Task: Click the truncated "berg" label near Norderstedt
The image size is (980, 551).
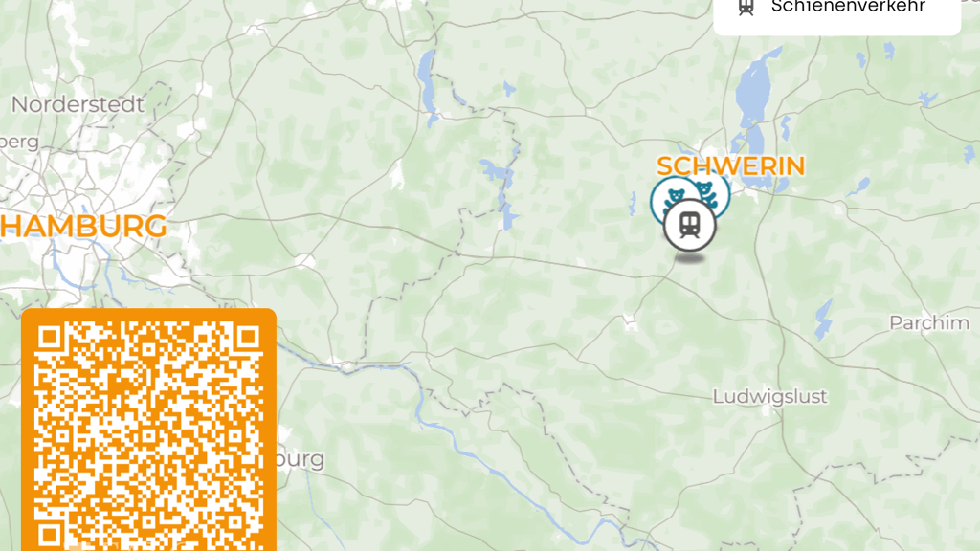Action: tap(19, 143)
